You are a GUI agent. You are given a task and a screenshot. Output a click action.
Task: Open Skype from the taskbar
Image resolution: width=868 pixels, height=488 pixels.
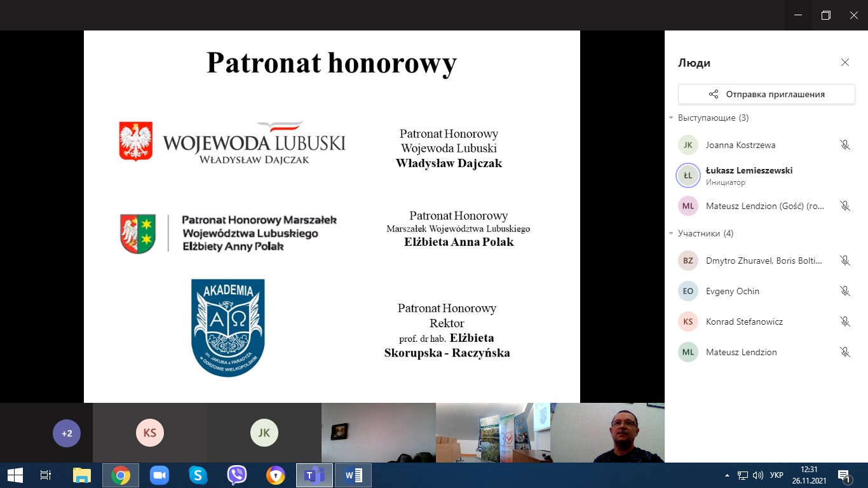point(198,475)
